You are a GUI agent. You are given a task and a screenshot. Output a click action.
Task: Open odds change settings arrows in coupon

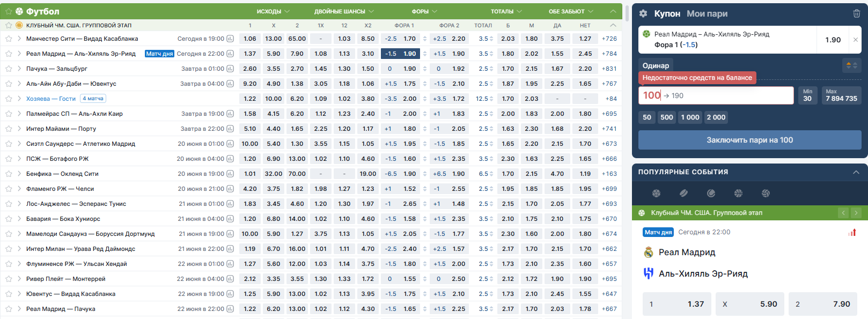click(x=851, y=65)
